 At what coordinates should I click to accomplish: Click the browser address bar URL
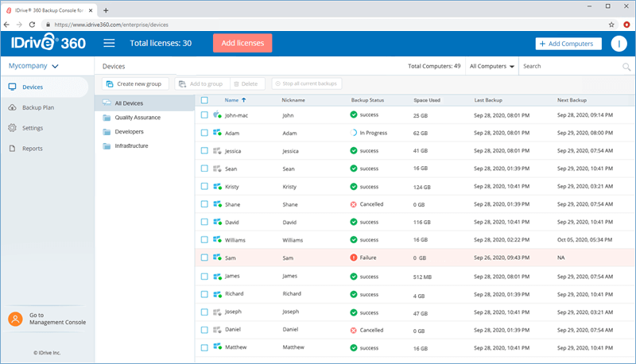click(111, 25)
